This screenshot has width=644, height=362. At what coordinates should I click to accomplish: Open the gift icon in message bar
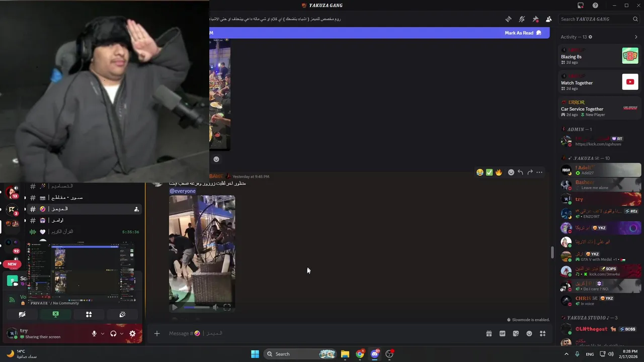[489, 333]
